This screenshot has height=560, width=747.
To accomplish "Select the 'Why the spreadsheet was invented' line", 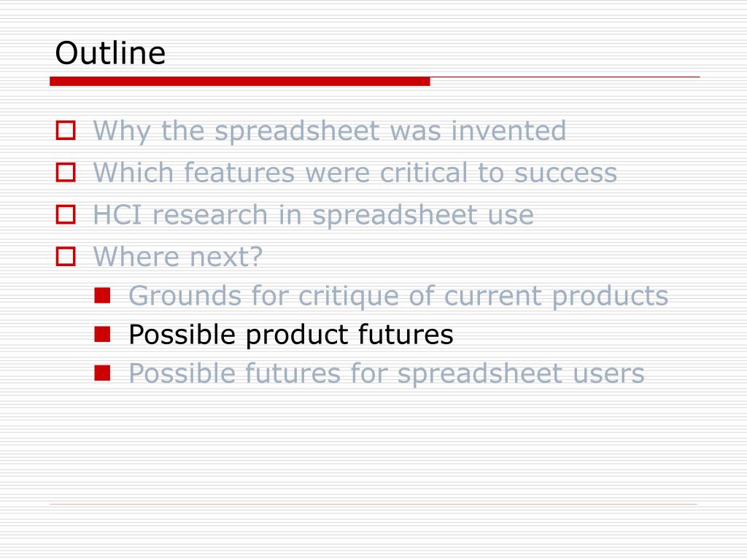I will click(x=330, y=131).
